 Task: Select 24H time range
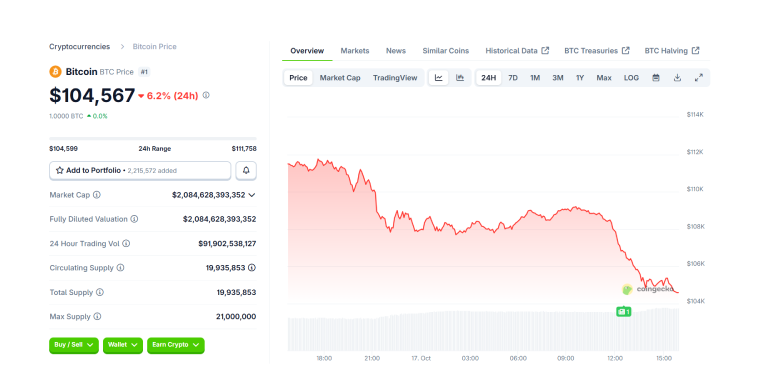[x=488, y=78]
